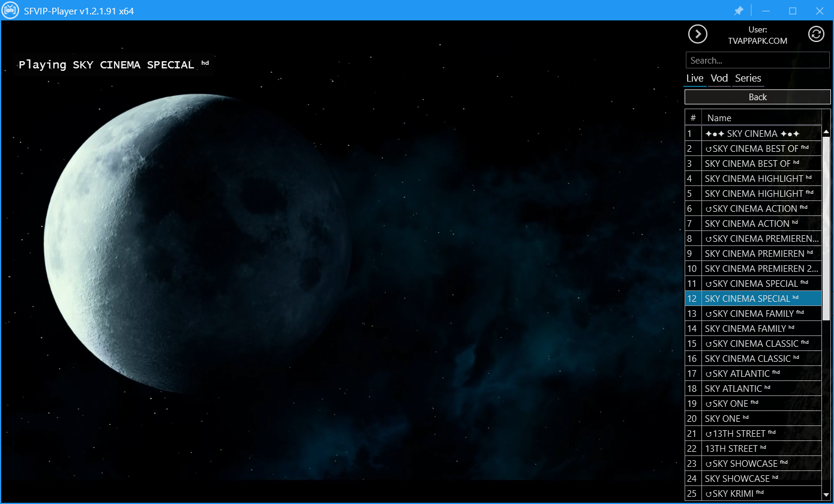Select channel 20, SKY ONE hd

pos(754,419)
